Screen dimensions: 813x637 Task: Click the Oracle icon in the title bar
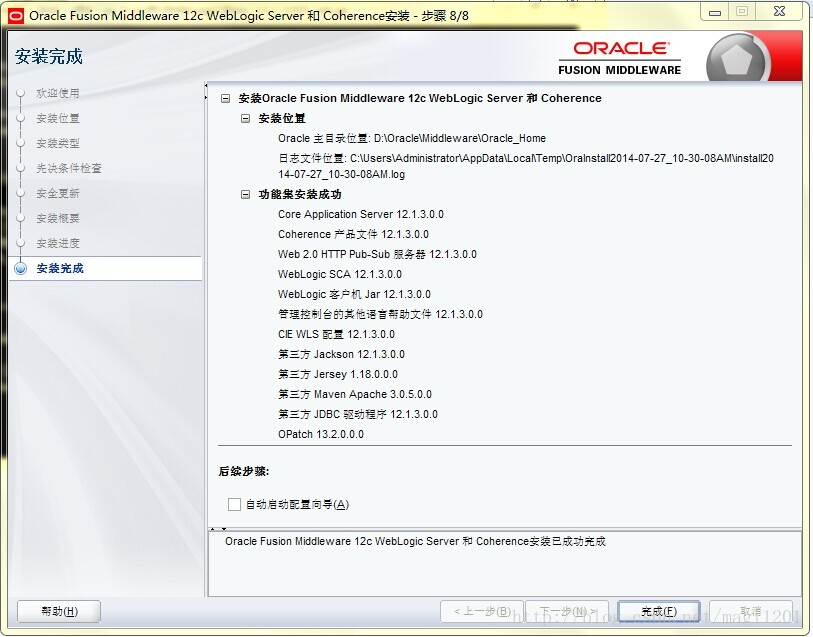click(x=16, y=16)
